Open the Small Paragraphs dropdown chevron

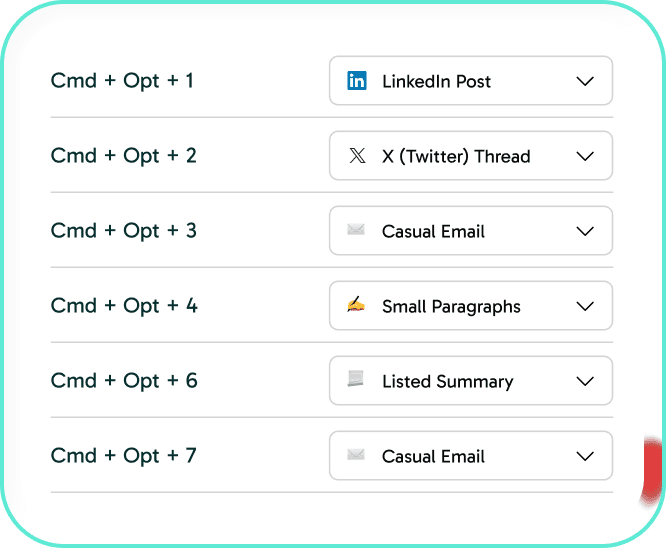tap(586, 306)
